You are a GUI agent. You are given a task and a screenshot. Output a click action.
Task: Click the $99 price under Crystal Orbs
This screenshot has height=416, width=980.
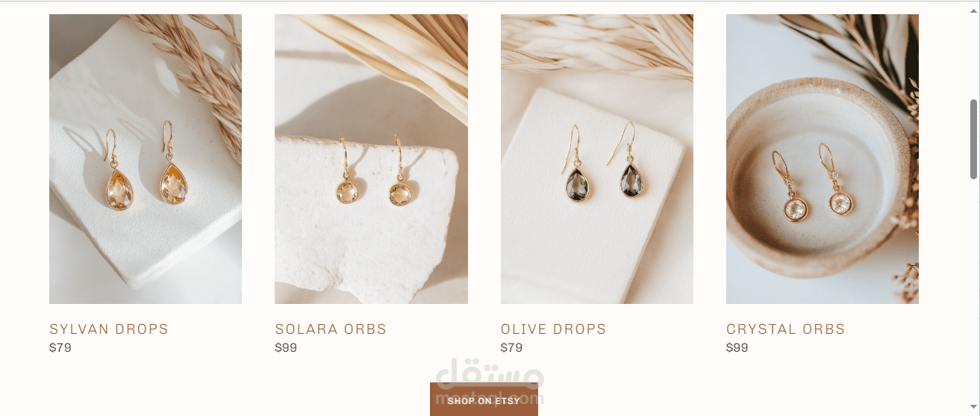point(737,347)
